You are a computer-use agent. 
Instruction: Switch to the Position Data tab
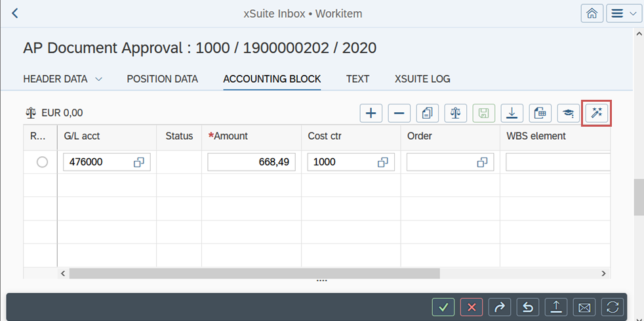coord(162,79)
